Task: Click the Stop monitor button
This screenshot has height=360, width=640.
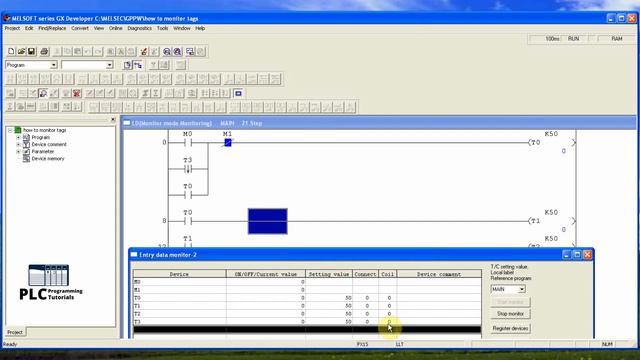Action: pos(510,314)
